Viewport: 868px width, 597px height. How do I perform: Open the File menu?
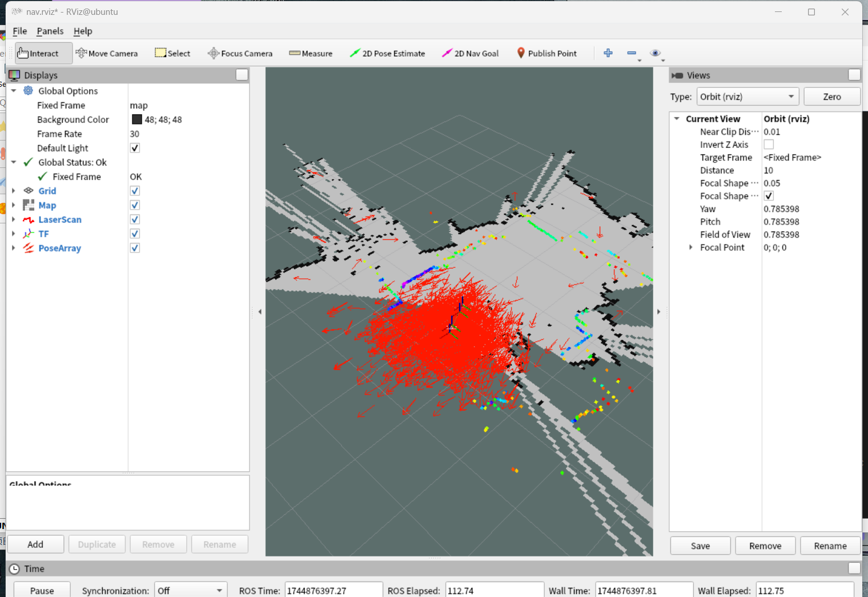point(19,31)
